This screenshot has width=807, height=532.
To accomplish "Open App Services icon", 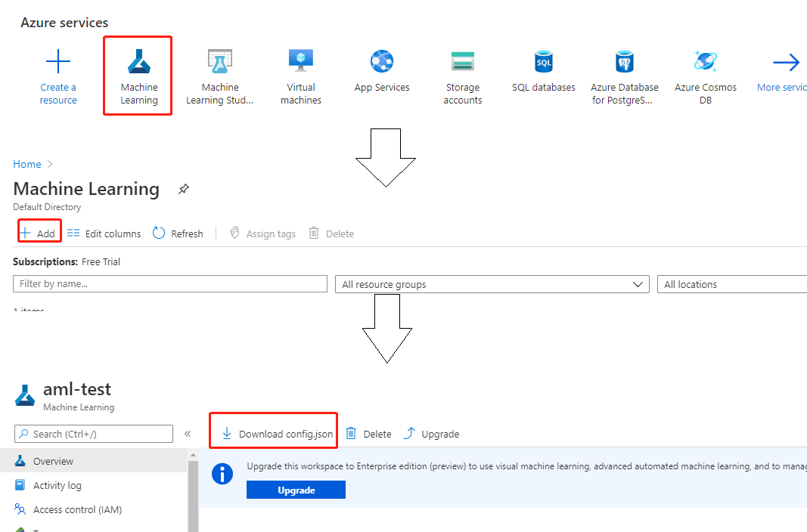I will click(x=382, y=62).
